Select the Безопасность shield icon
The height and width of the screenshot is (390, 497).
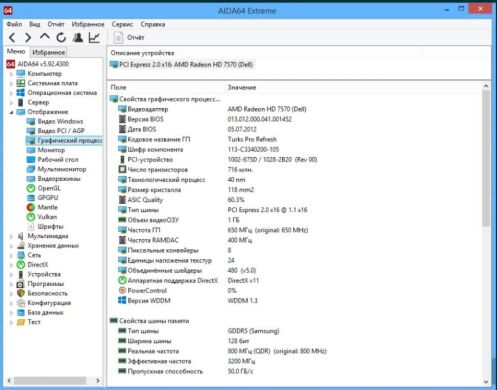pos(21,293)
